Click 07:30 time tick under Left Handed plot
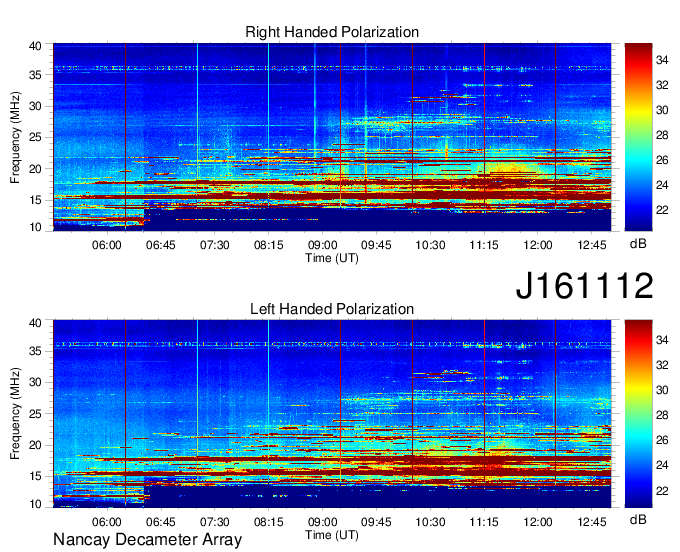Image resolution: width=680 pixels, height=552 pixels. (215, 522)
